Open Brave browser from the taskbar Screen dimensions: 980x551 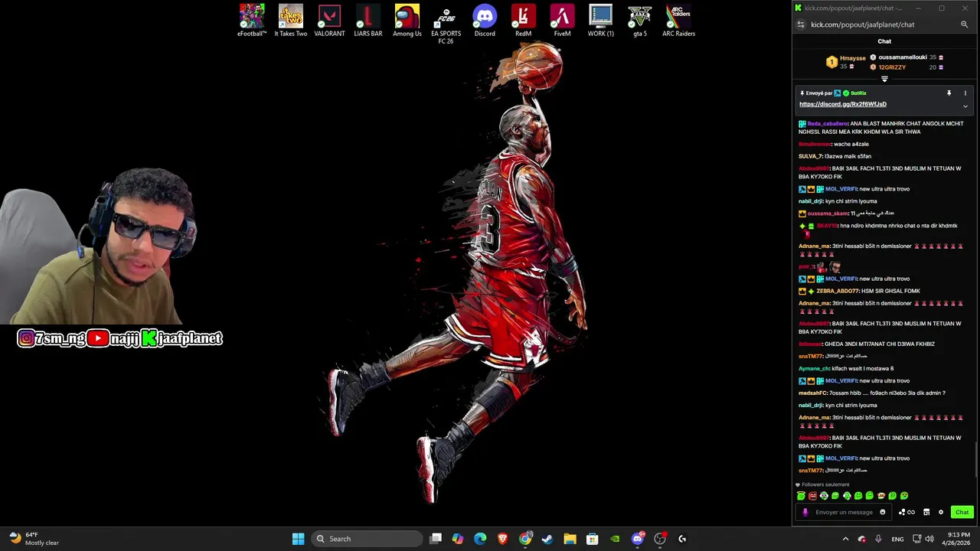(x=503, y=539)
